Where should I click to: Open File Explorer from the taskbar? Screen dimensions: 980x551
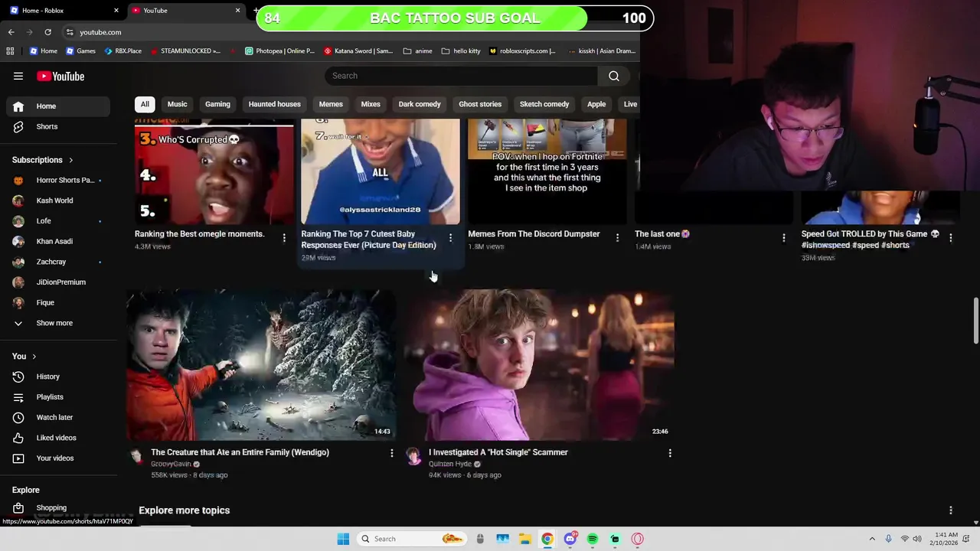[524, 539]
